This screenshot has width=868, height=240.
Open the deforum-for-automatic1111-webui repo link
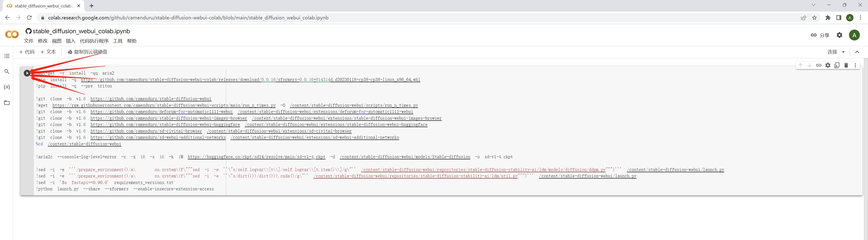(x=162, y=112)
